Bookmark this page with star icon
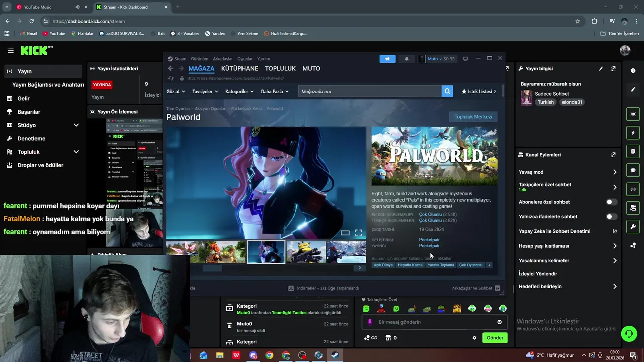The width and height of the screenshot is (644, 362). point(578,21)
